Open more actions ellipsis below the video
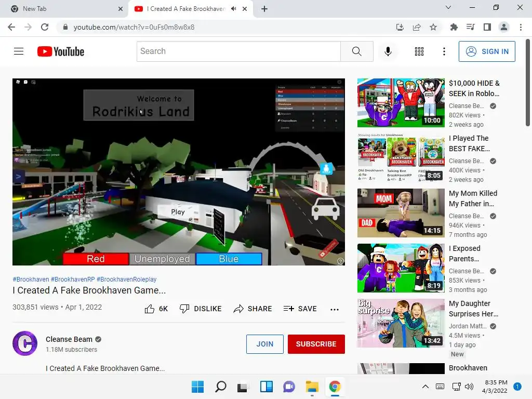Image resolution: width=532 pixels, height=399 pixels. tap(335, 310)
